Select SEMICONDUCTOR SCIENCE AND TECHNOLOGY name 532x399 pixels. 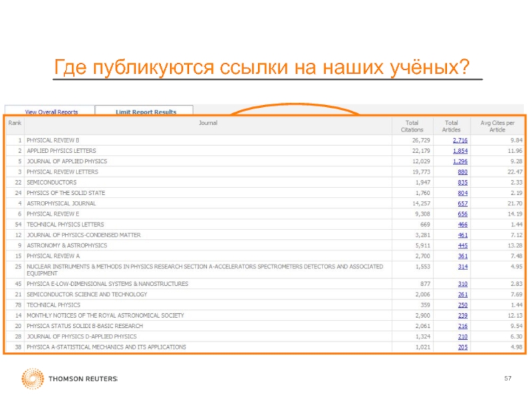tap(87, 294)
